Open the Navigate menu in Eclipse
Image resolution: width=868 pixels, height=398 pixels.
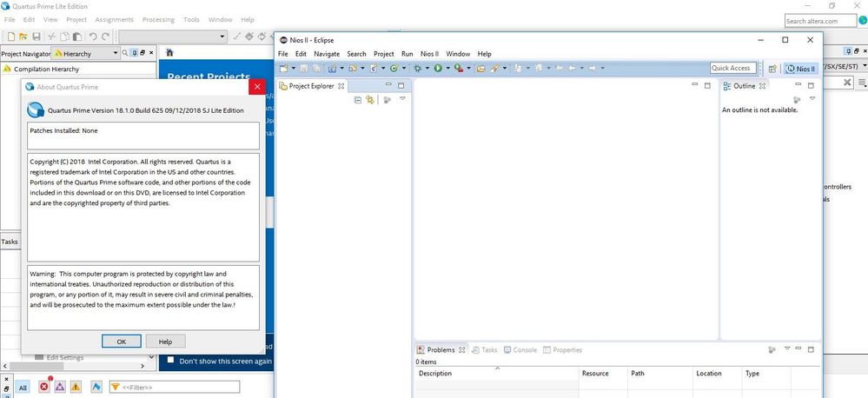[327, 54]
